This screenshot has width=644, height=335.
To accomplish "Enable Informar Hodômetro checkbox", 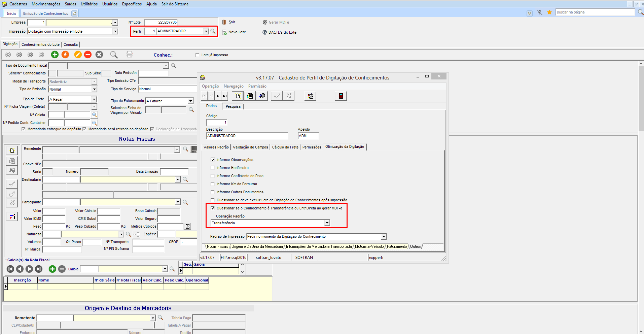I will (x=213, y=168).
